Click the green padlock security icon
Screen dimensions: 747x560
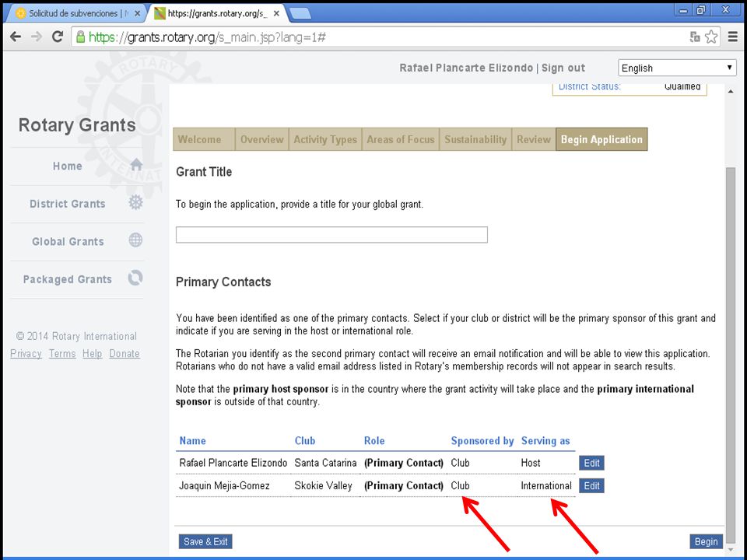tap(80, 37)
